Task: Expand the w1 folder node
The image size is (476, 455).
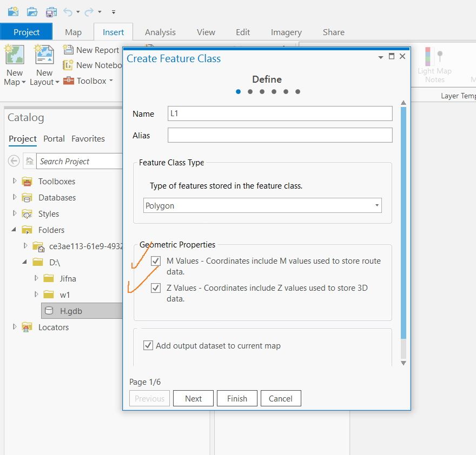Action: click(x=36, y=294)
